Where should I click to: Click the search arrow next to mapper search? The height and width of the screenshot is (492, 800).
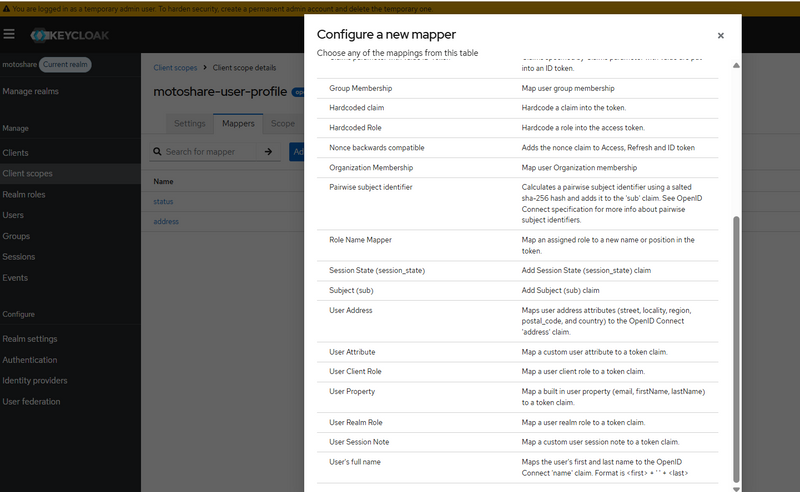pyautogui.click(x=268, y=151)
